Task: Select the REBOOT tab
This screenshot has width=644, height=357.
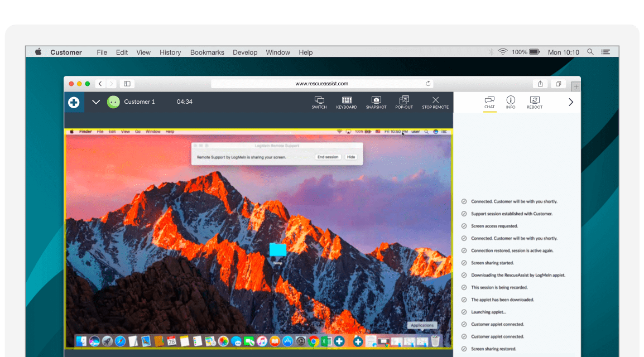Action: (x=535, y=102)
